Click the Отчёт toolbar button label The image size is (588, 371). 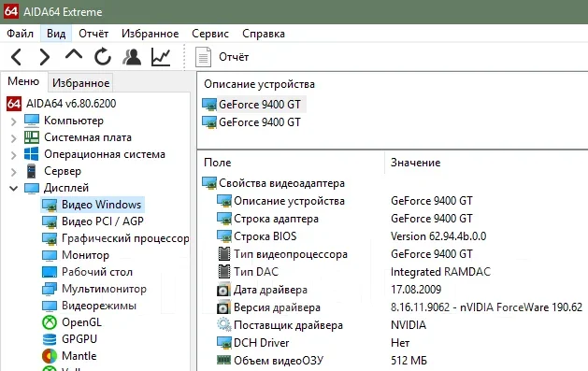tap(234, 57)
